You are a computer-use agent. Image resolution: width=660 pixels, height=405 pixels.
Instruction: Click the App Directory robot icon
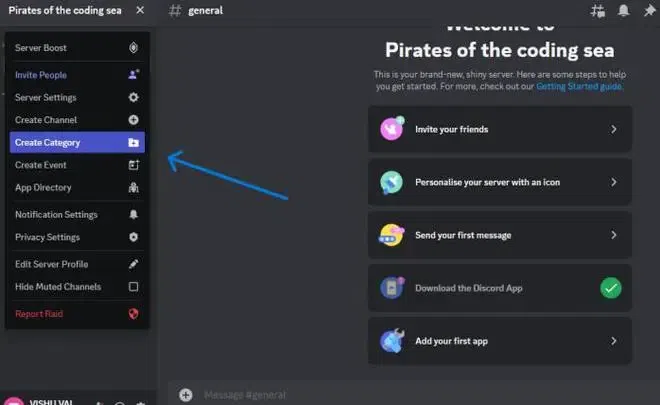point(133,187)
